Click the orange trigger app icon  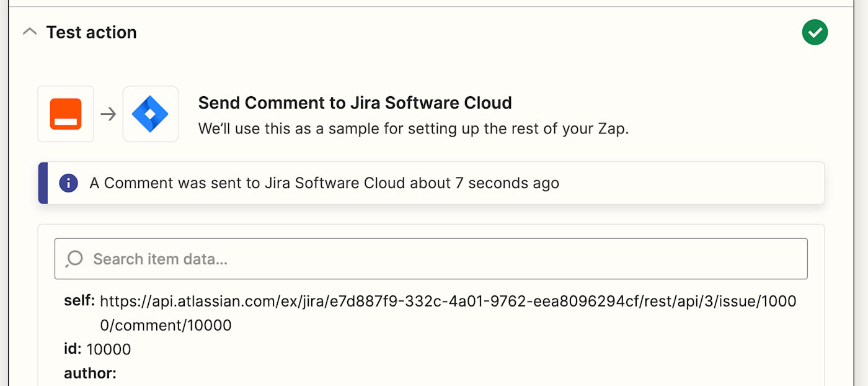point(66,114)
